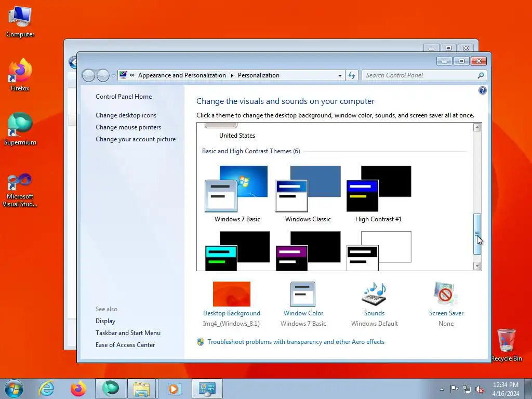Click the Window Color link text
532x399 pixels.
(x=303, y=313)
